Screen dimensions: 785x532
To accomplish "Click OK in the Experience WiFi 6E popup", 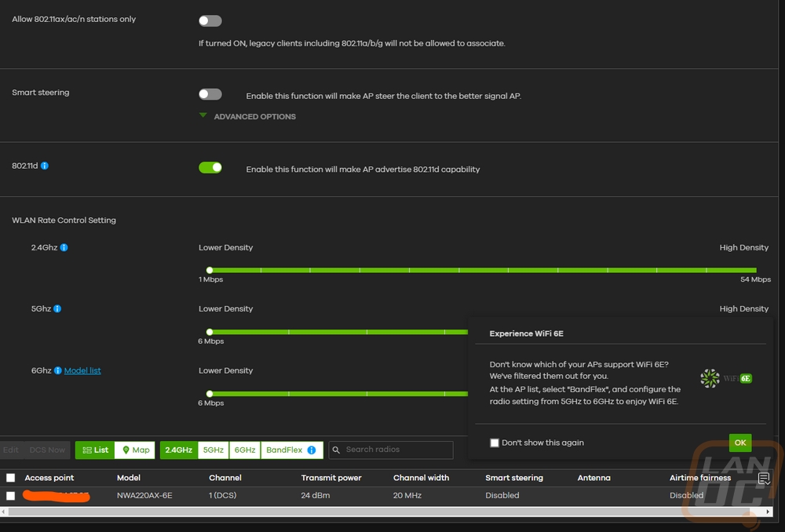I will [x=740, y=443].
